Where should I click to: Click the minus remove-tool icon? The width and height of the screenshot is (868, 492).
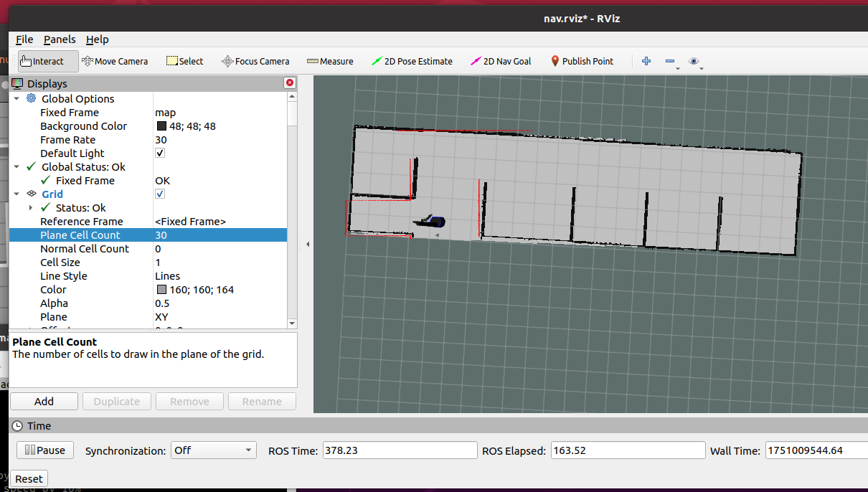point(671,62)
